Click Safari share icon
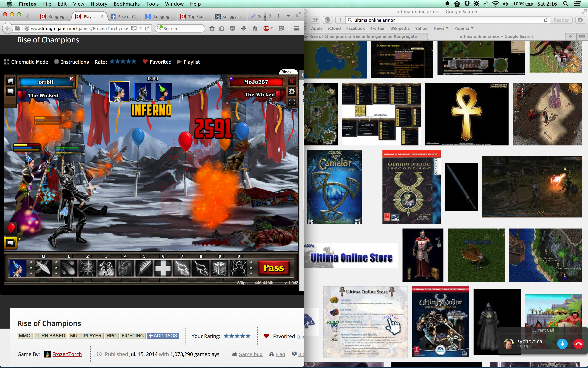 point(315,20)
